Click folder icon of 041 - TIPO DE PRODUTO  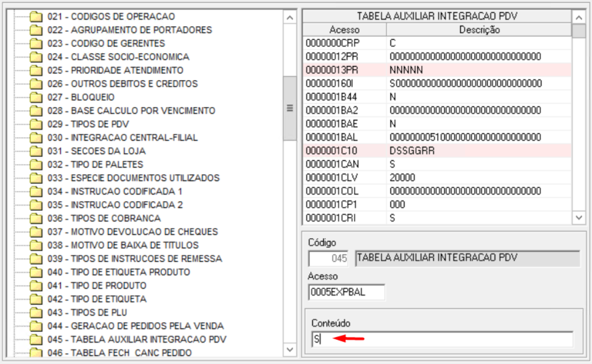(36, 286)
